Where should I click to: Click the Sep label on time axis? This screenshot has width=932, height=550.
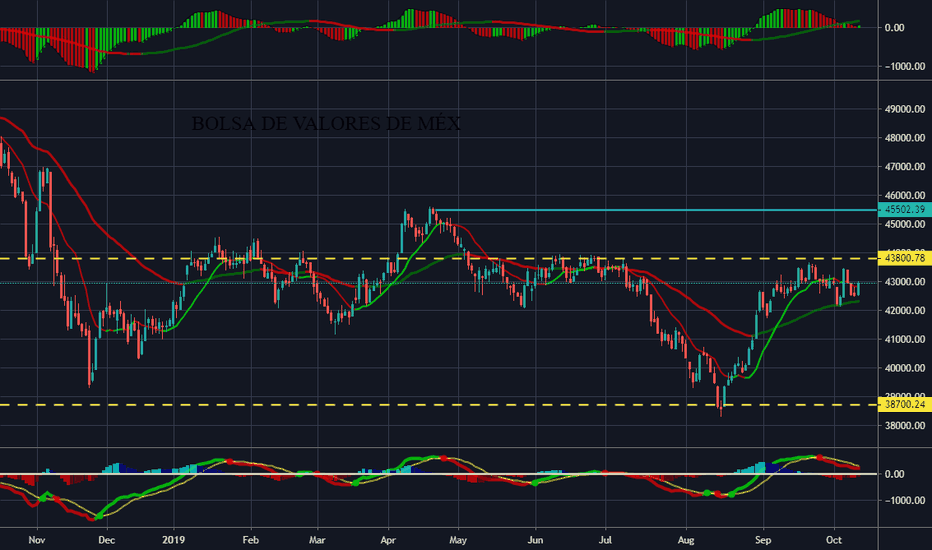click(763, 540)
